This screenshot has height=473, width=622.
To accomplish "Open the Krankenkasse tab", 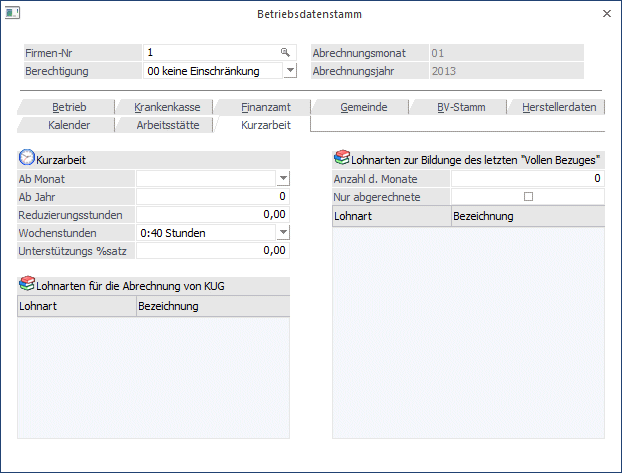I will click(x=163, y=107).
